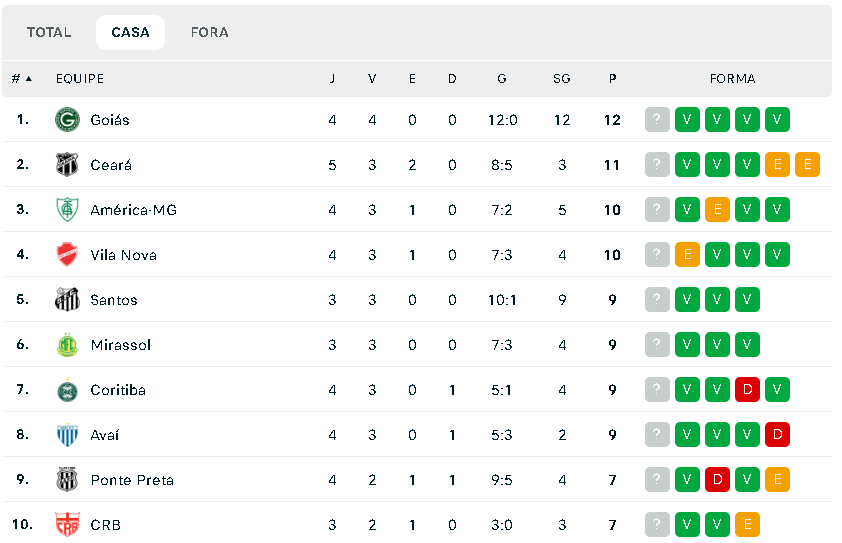Select the Avaí striped shield icon
The width and height of the screenshot is (842, 543).
tap(67, 435)
